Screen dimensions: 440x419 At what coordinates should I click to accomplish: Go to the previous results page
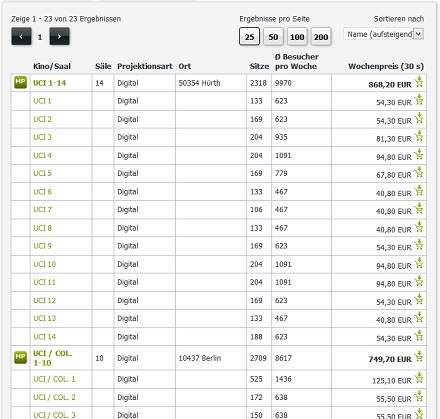point(21,36)
